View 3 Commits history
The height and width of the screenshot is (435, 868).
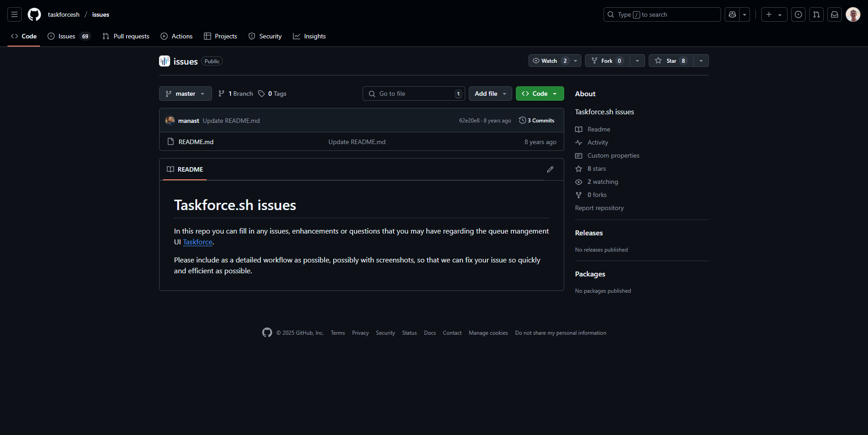click(537, 121)
